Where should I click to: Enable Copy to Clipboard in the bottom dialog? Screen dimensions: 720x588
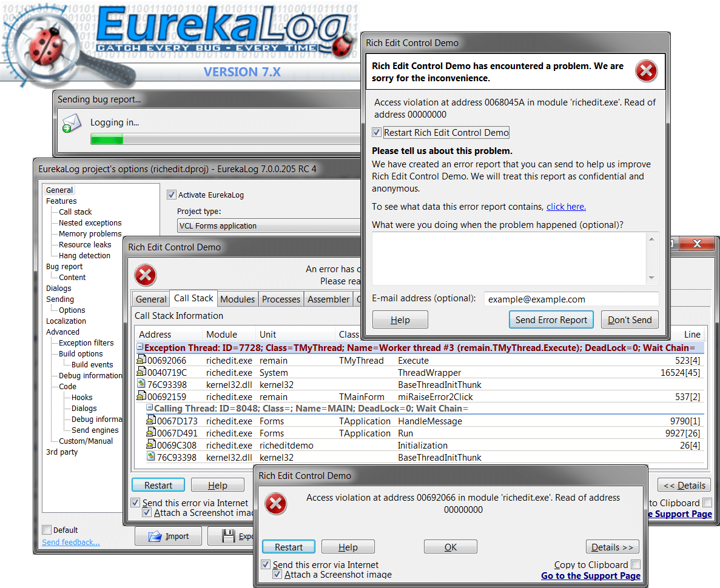pos(636,564)
